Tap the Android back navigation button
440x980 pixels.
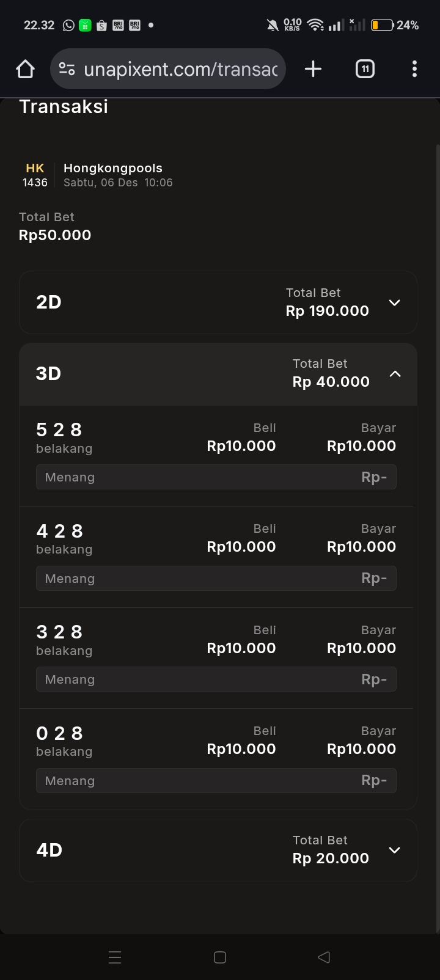point(324,957)
